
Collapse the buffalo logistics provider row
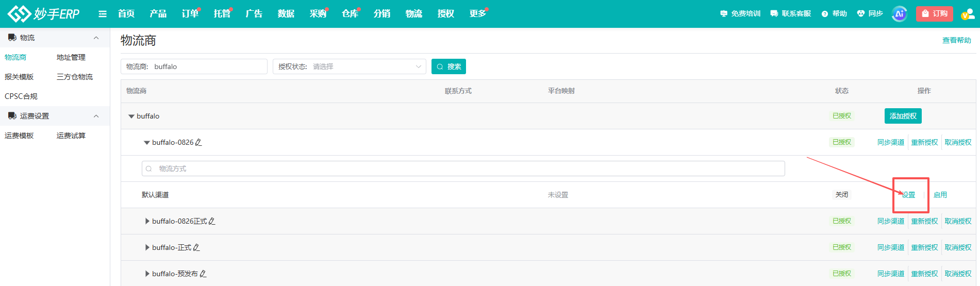[x=131, y=116]
